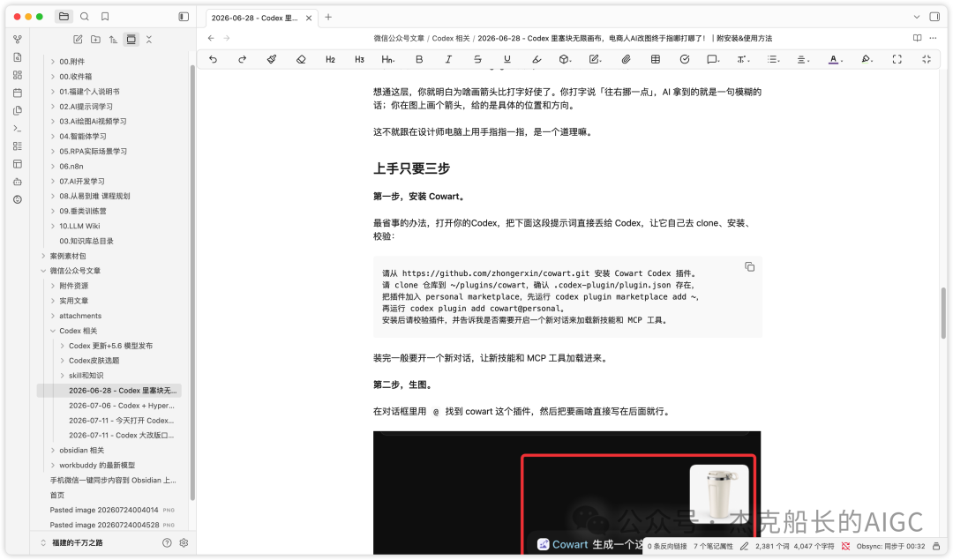Open the pencil-square edit dropdown
Image resolution: width=953 pixels, height=560 pixels.
(595, 59)
